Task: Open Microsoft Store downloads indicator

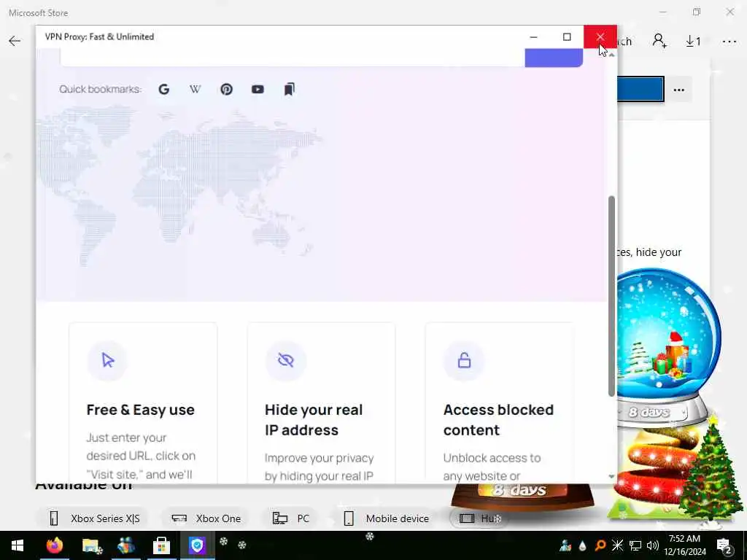Action: (x=693, y=41)
